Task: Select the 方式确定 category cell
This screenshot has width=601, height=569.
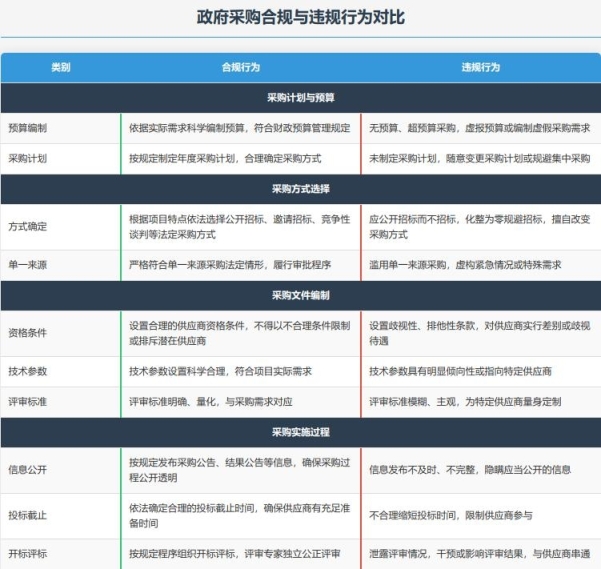Action: 27,226
